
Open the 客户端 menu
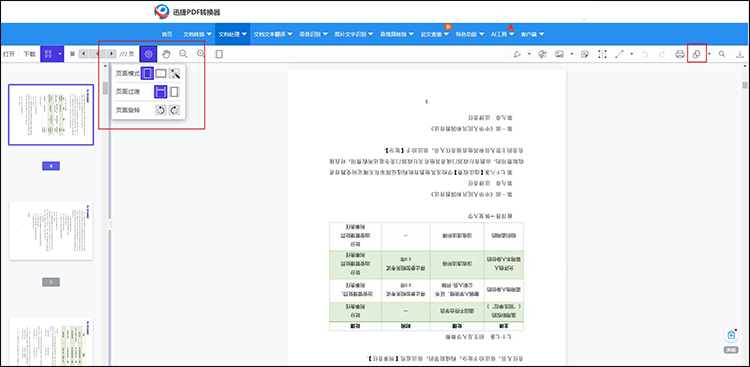point(532,34)
